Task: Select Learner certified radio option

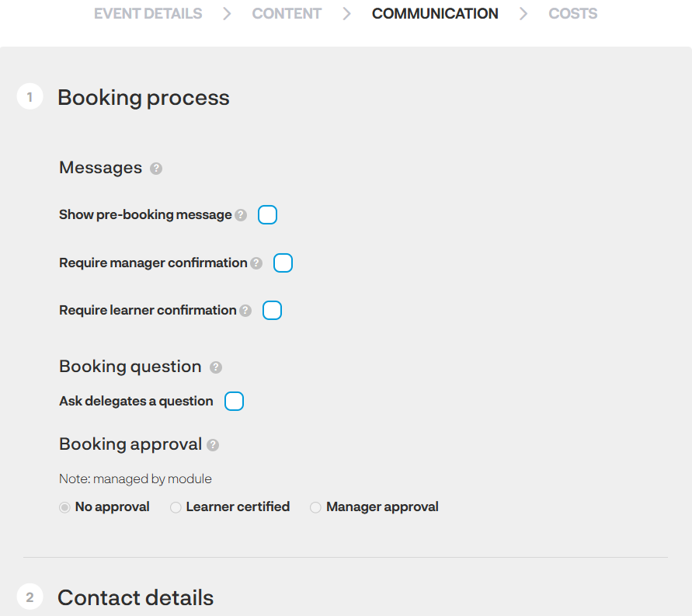Action: coord(176,507)
